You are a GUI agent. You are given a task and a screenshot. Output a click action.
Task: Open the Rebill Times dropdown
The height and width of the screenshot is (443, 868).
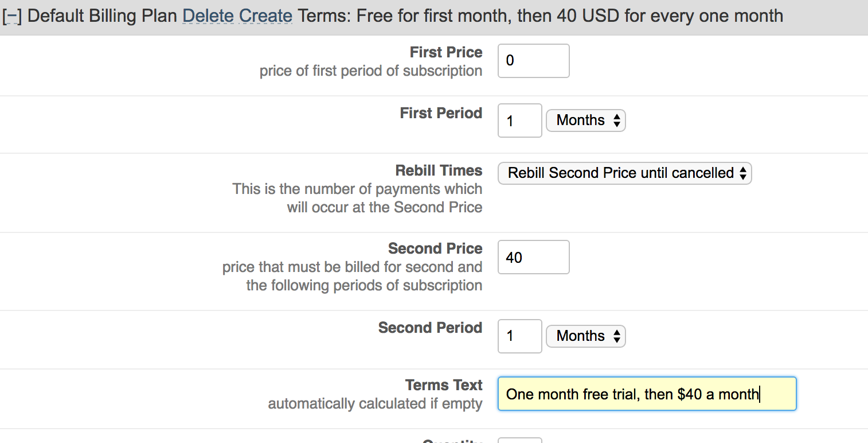pyautogui.click(x=624, y=173)
